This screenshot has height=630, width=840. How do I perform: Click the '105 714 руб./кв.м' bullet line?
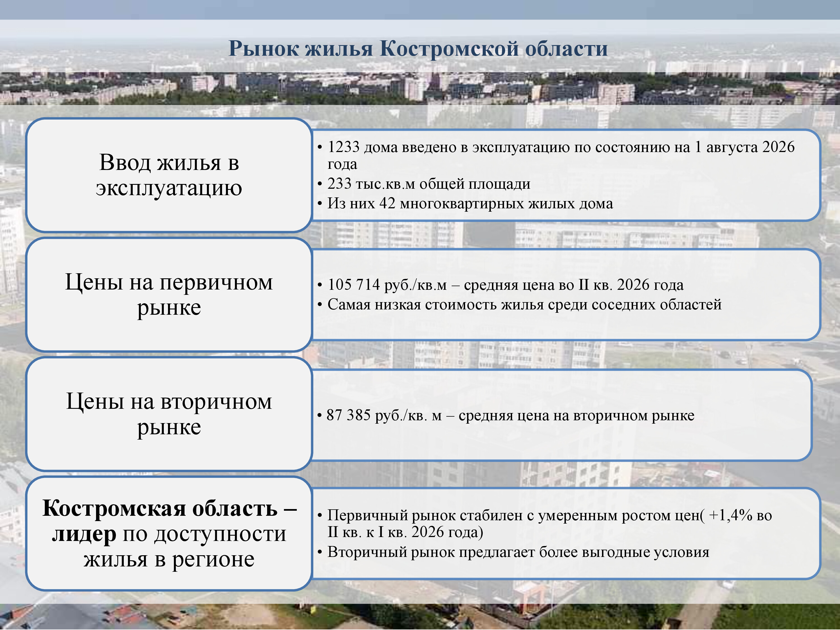tap(501, 285)
